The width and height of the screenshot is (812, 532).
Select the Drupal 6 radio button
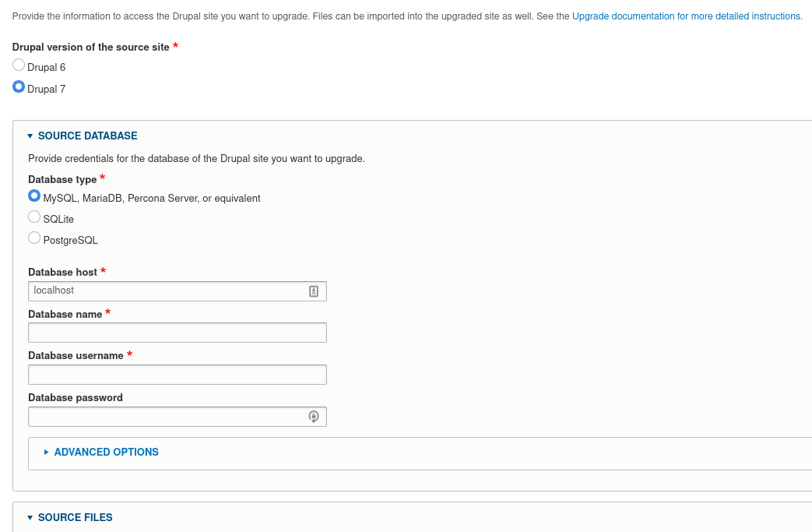19,65
